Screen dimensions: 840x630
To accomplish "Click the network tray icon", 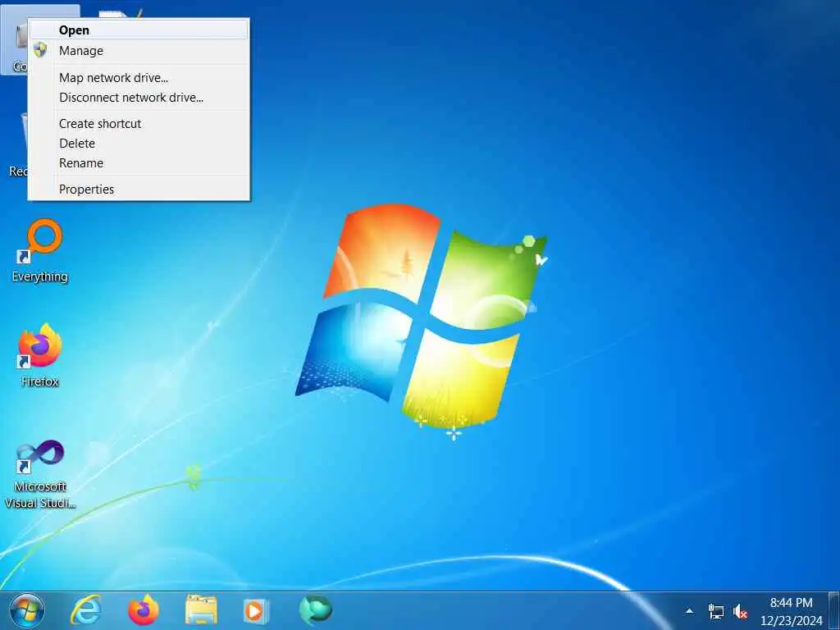I will [715, 611].
